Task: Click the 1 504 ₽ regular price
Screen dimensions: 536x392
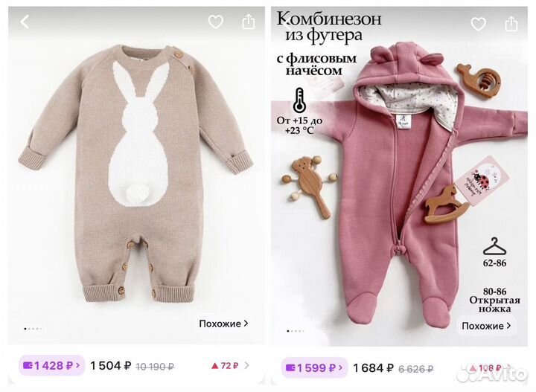Action: [111, 365]
